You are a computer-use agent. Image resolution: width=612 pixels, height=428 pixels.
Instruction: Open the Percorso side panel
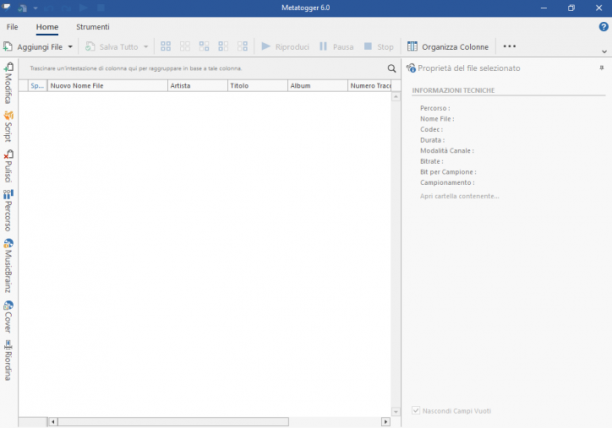tap(8, 210)
